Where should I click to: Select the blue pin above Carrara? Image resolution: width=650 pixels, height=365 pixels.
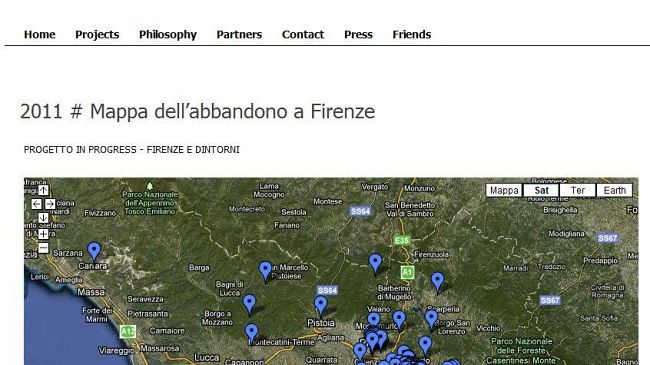(94, 251)
